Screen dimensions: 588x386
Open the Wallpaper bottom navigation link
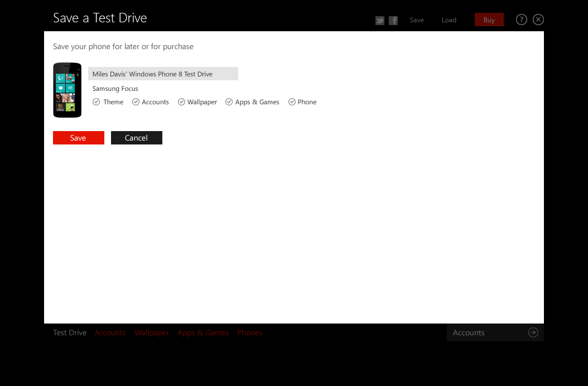coord(152,333)
